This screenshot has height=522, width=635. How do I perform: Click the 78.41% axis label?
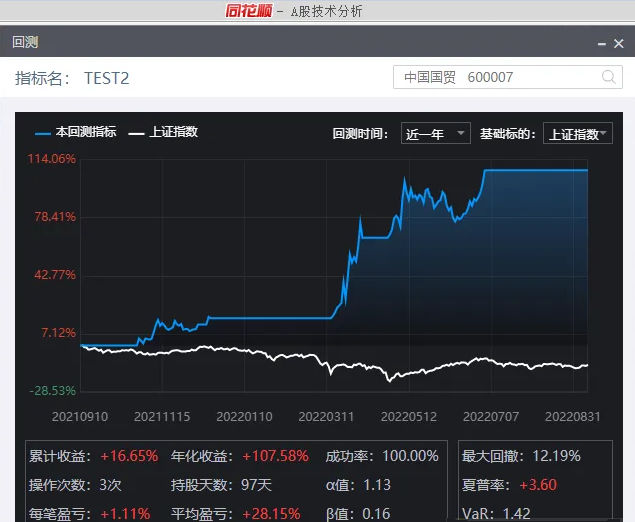(55, 217)
